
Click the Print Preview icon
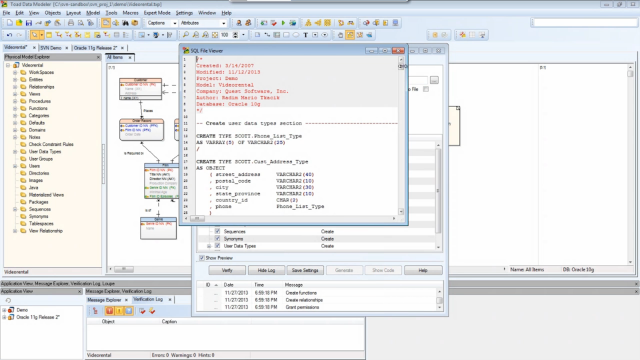click(81, 23)
